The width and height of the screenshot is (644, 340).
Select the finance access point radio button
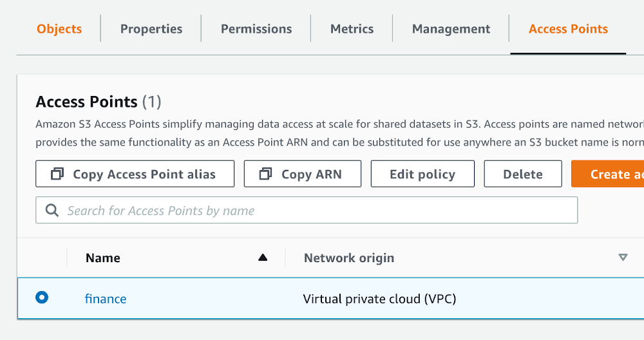point(42,297)
